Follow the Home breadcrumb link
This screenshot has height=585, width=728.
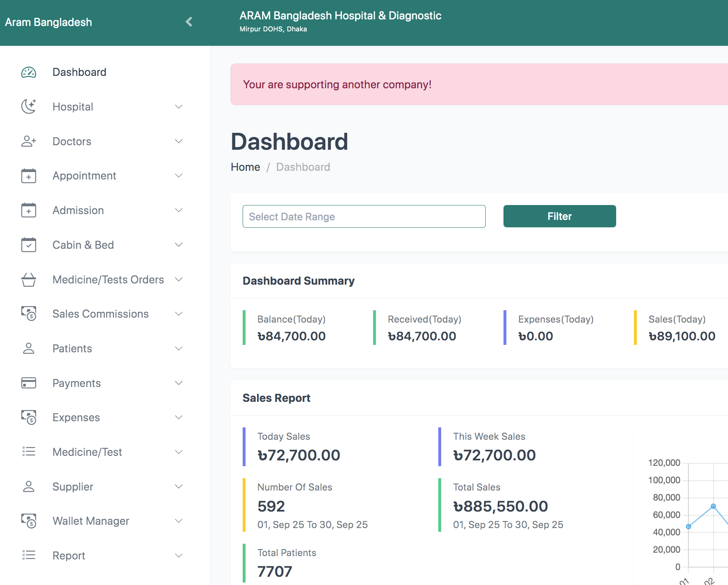click(x=245, y=167)
